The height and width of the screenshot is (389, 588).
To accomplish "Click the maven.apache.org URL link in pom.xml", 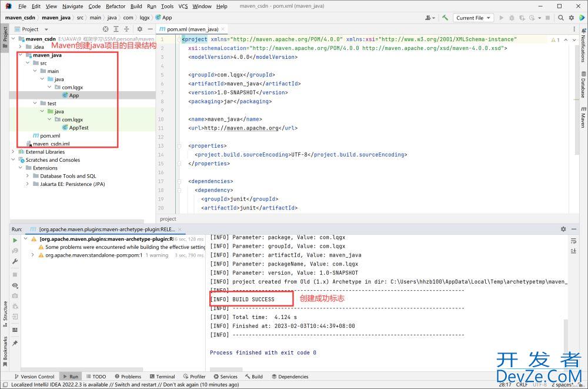I will click(252, 128).
